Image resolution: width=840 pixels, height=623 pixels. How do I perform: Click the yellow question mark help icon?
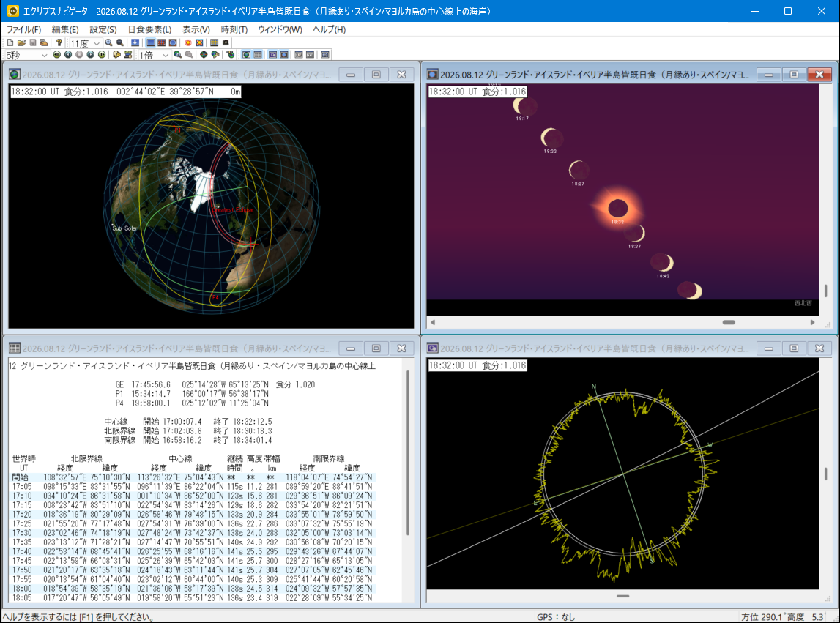[x=59, y=43]
